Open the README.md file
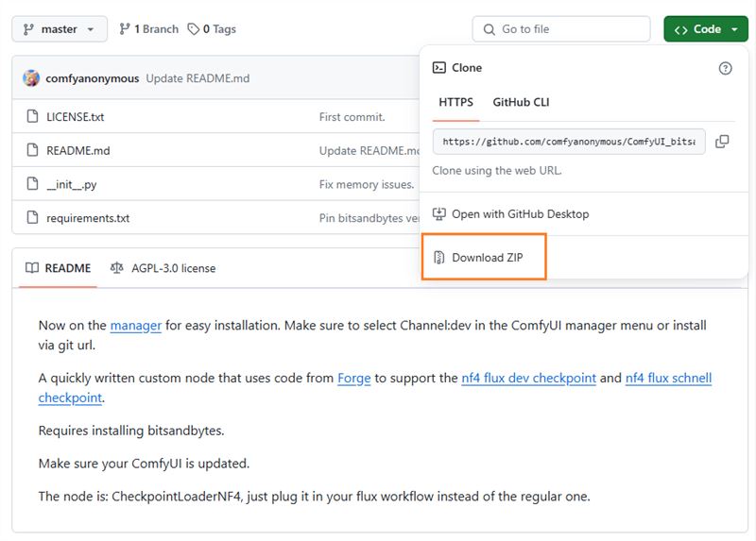The image size is (756, 541). (78, 151)
